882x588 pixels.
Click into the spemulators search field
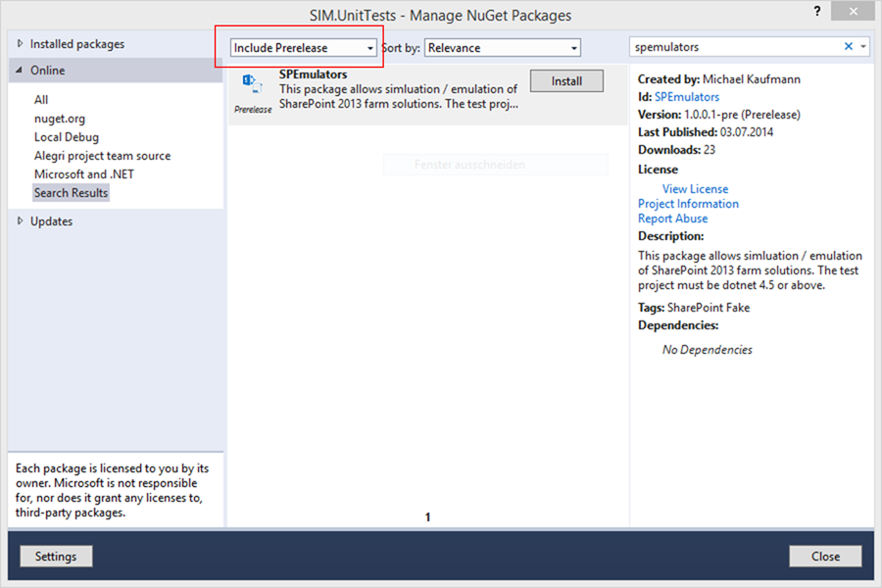pyautogui.click(x=735, y=46)
